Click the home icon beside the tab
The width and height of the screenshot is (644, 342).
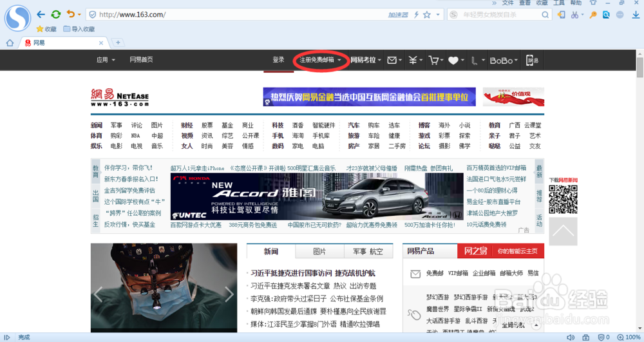pos(10,43)
